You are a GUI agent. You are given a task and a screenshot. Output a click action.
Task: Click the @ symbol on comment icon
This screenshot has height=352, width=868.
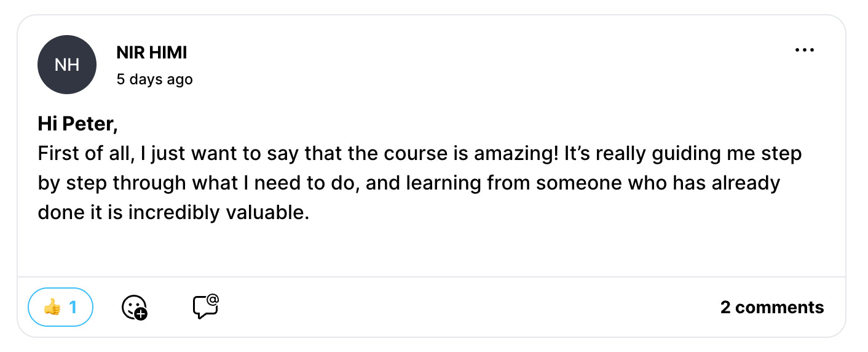tap(213, 300)
